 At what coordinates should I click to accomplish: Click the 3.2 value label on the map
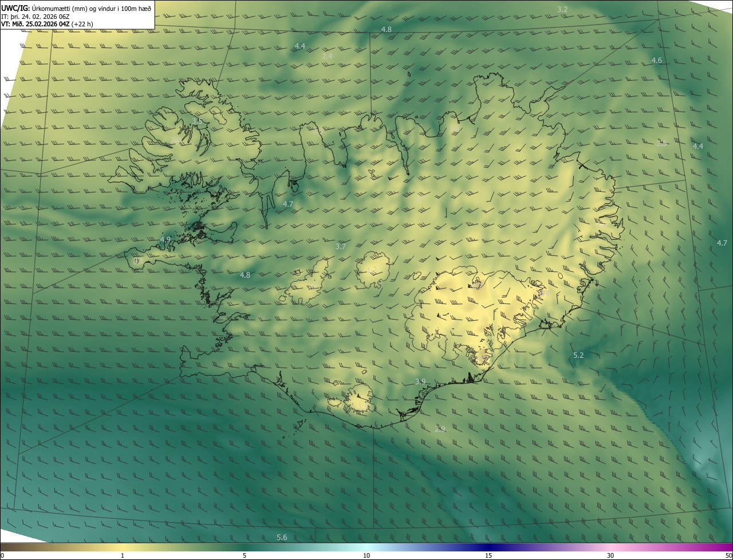pyautogui.click(x=562, y=9)
